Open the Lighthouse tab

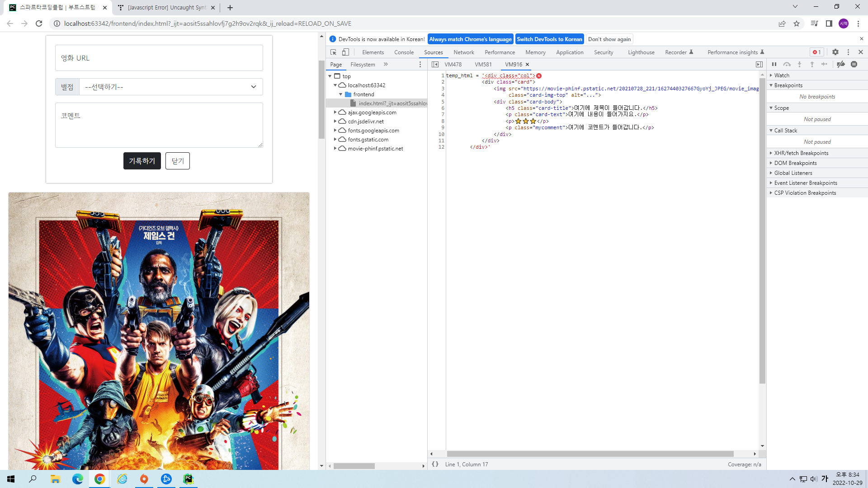[641, 52]
